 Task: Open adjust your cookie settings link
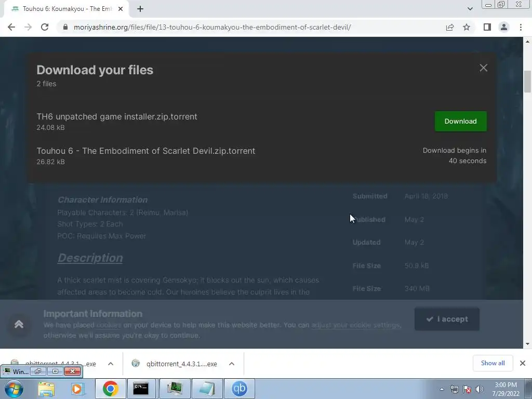356,325
